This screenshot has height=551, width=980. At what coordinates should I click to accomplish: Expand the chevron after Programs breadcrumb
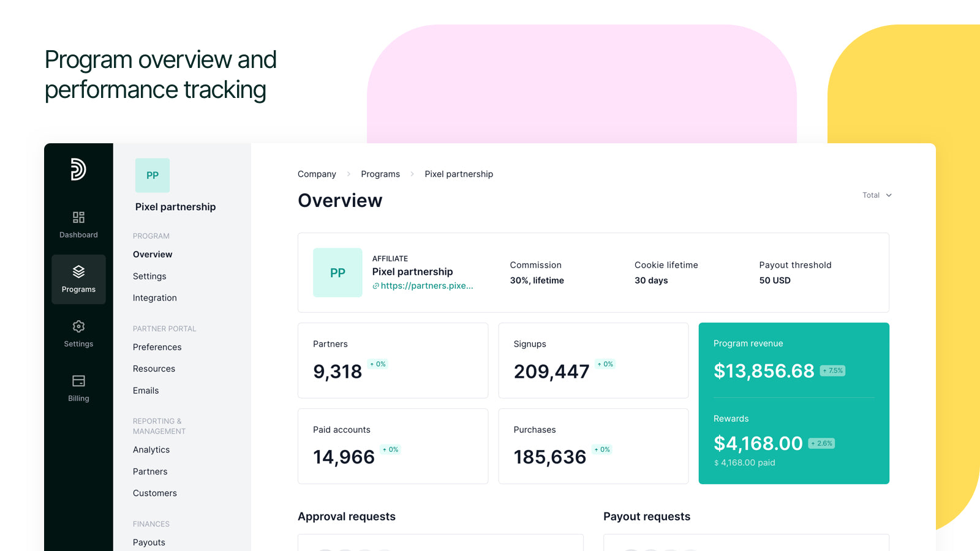pyautogui.click(x=412, y=174)
